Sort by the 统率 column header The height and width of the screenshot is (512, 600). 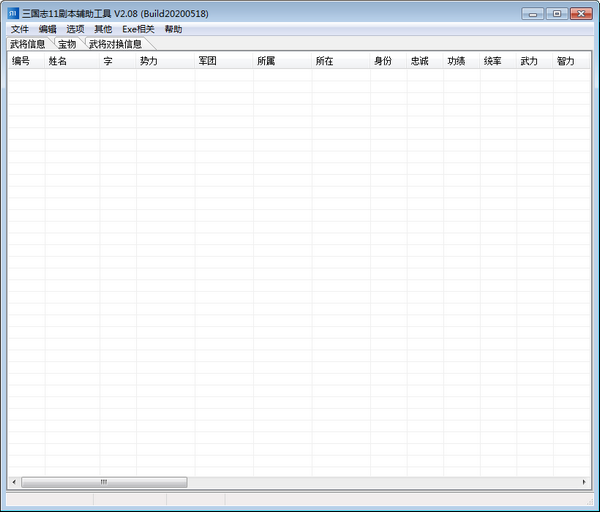(498, 61)
